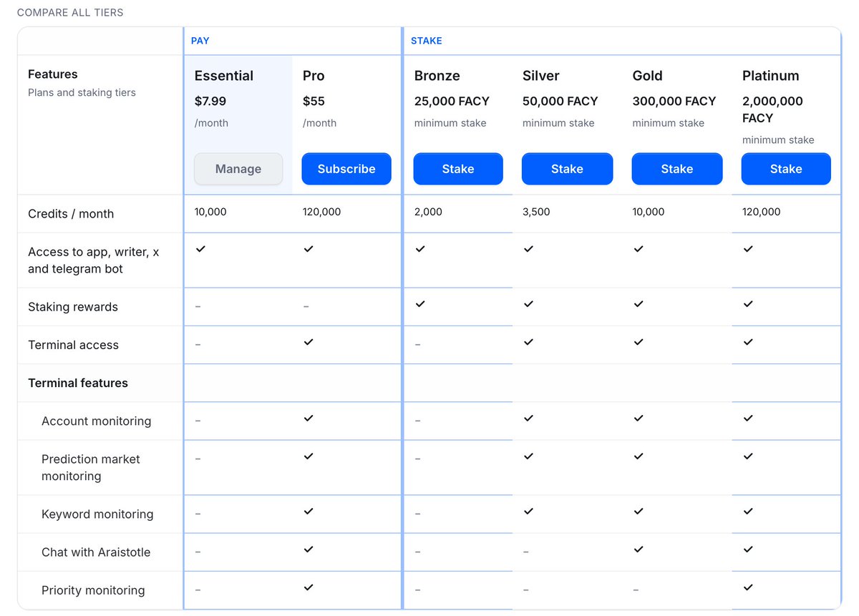The width and height of the screenshot is (859, 616).
Task: Click Pro's 120,000 credits value
Action: (x=321, y=212)
